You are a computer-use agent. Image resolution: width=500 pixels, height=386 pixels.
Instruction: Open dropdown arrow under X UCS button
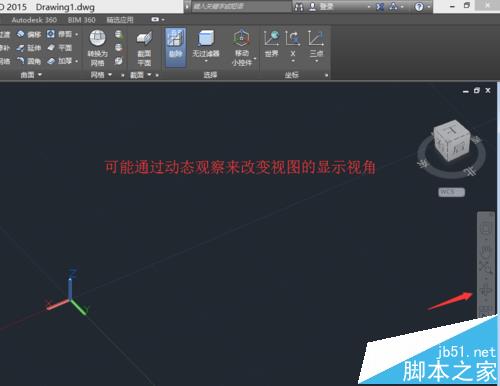point(293,61)
